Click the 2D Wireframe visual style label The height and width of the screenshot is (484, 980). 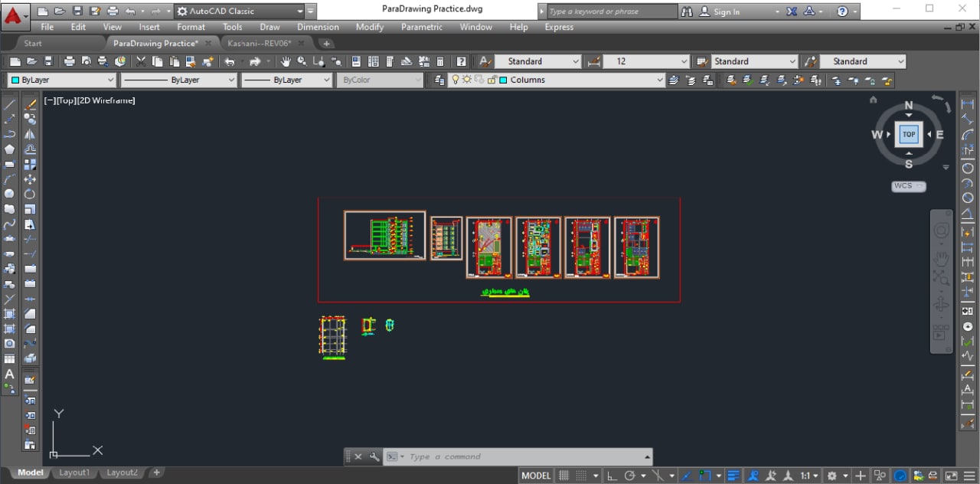106,100
